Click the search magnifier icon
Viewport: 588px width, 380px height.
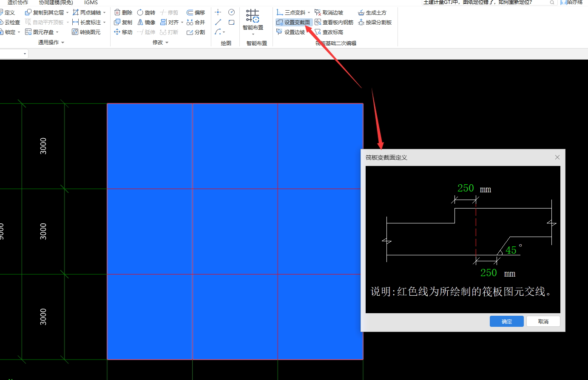click(552, 3)
